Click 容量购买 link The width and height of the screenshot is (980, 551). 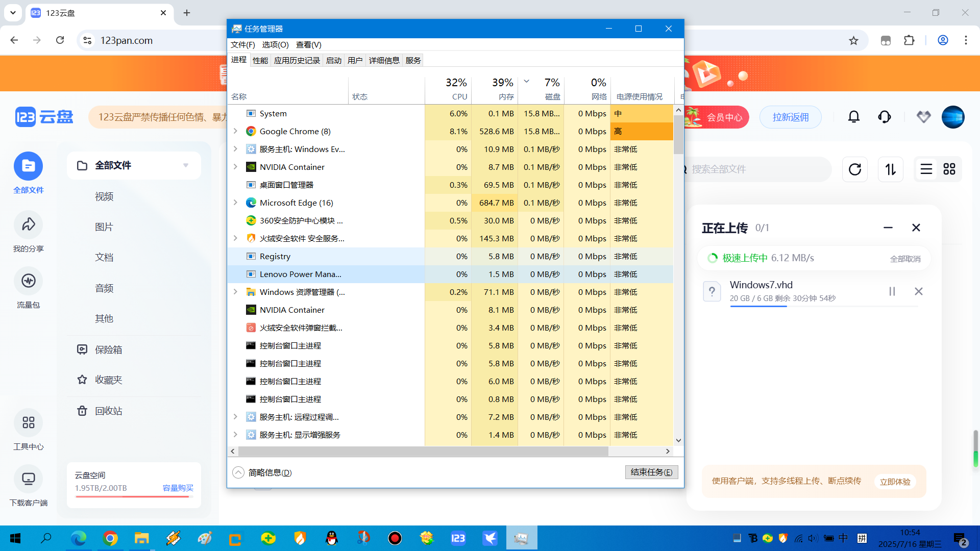178,488
